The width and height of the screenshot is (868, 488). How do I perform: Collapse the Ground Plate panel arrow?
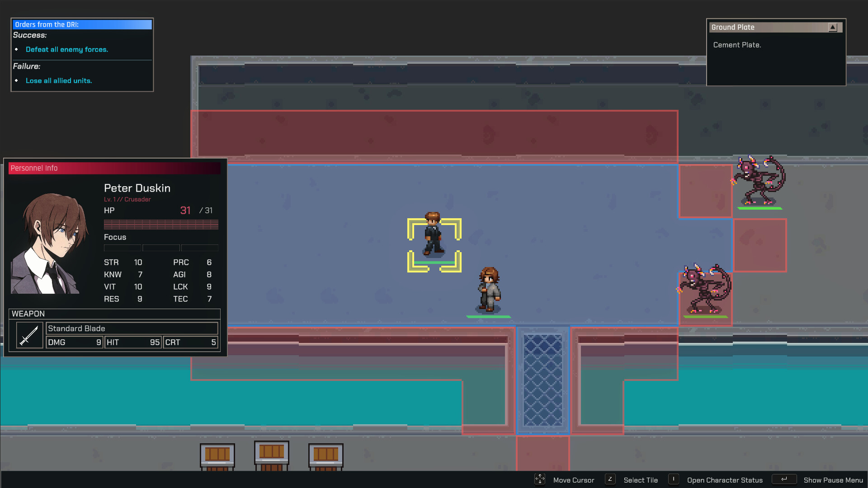(833, 27)
